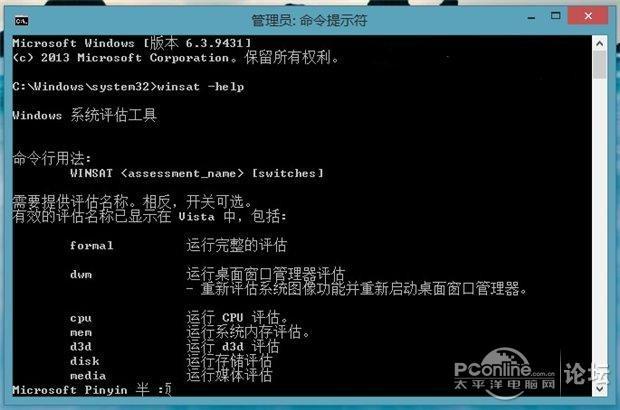Click the 管理员: 命令提示符 title bar text

tap(309, 20)
